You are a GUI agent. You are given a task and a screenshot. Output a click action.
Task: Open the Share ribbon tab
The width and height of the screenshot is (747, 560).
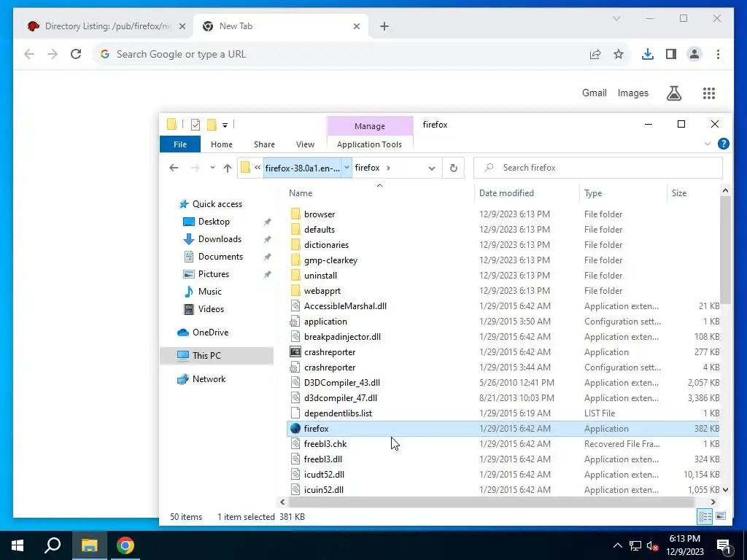[x=264, y=144]
